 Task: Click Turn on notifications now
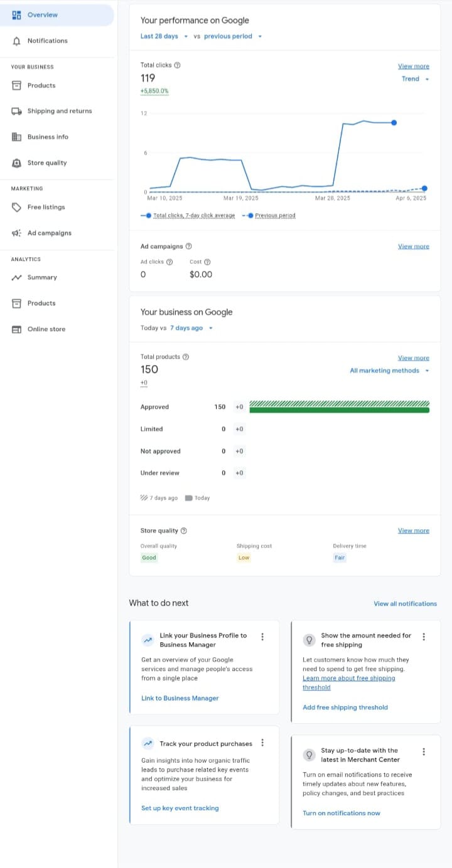click(x=342, y=813)
